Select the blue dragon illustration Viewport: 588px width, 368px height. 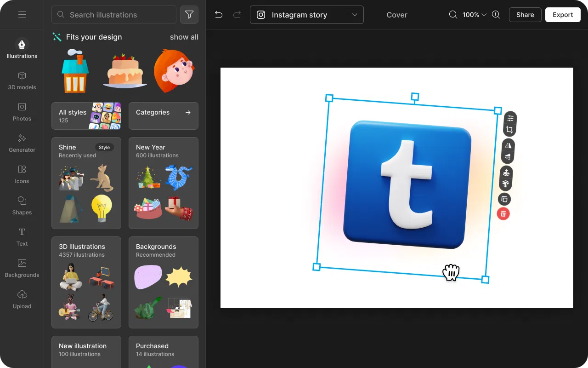pos(179,178)
